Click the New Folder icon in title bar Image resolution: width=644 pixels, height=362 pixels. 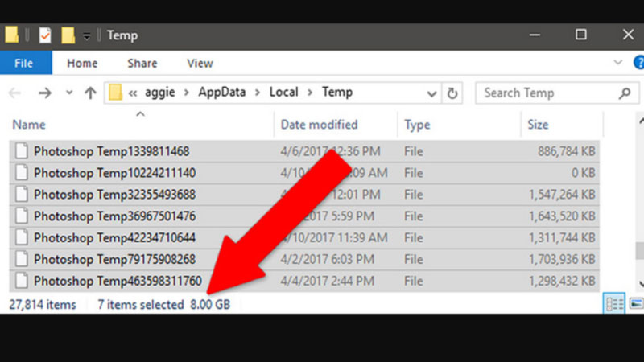(x=68, y=35)
